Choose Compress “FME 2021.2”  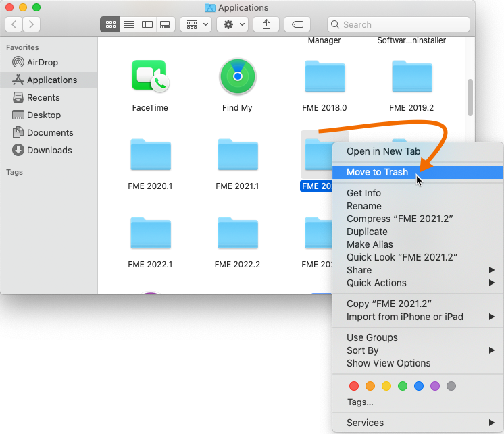point(418,219)
